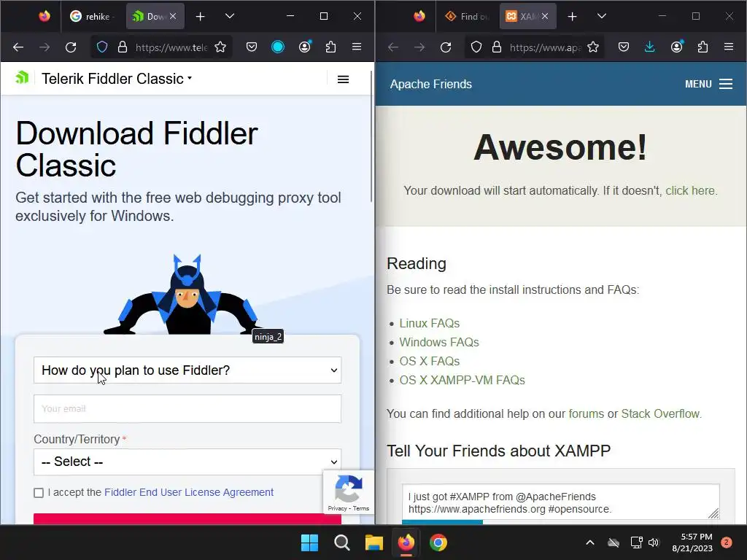Save Apache Friends page to Pocket
Image resolution: width=747 pixels, height=560 pixels.
click(x=624, y=47)
